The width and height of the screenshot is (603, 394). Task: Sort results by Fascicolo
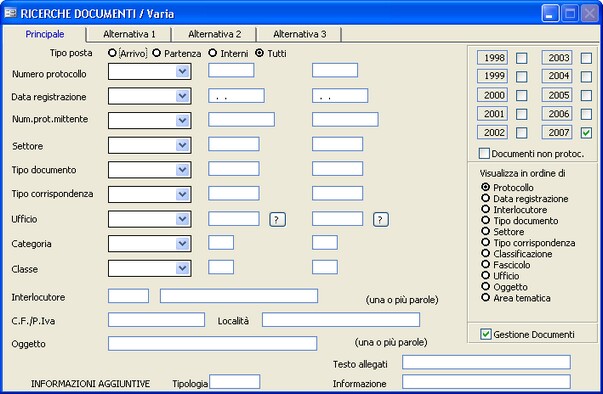486,264
